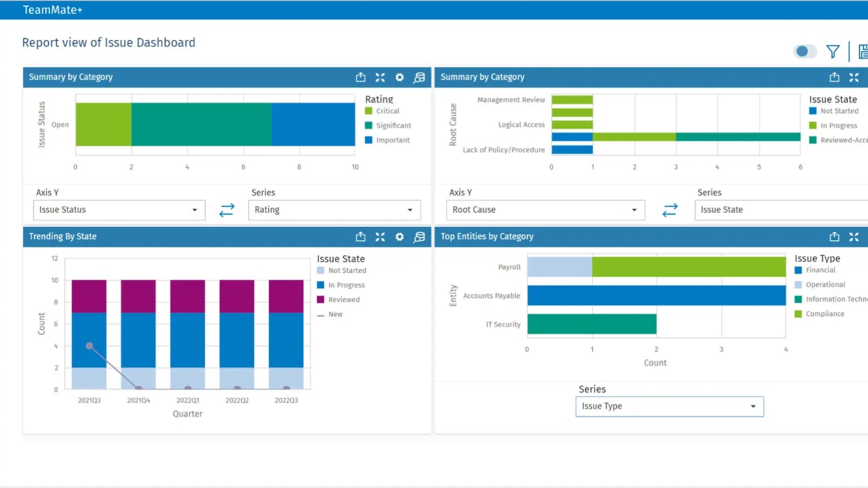Click the Report view of Issue Dashboard heading
Viewport: 868px width, 488px height.
click(x=108, y=42)
